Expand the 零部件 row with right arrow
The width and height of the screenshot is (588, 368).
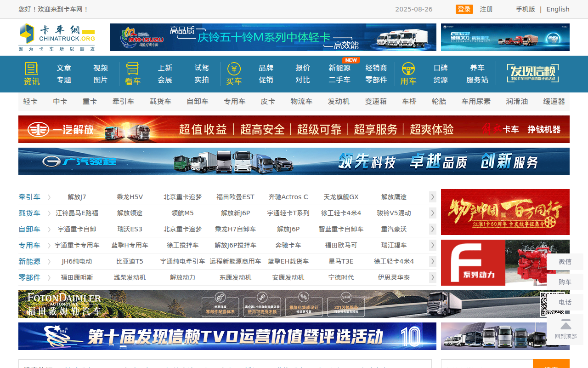click(x=433, y=277)
